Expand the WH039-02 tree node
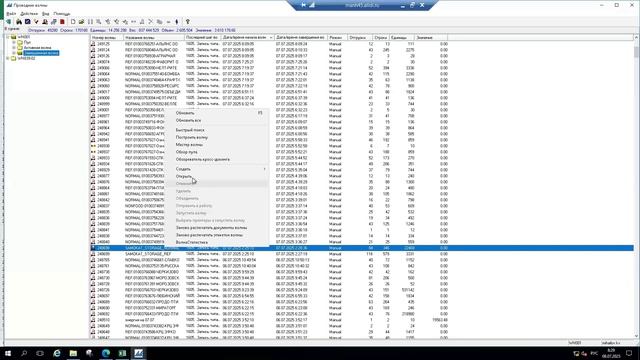The image size is (640, 360). (8, 58)
